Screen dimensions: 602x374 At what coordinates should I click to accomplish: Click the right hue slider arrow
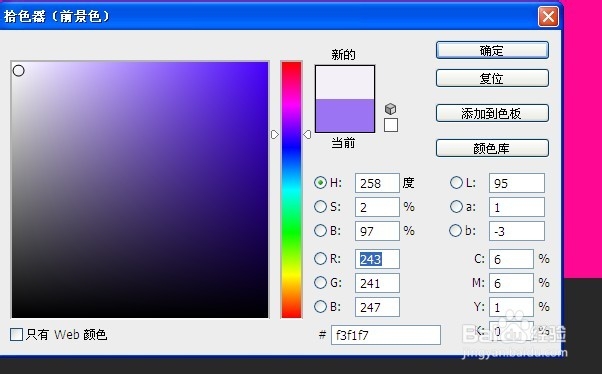307,134
